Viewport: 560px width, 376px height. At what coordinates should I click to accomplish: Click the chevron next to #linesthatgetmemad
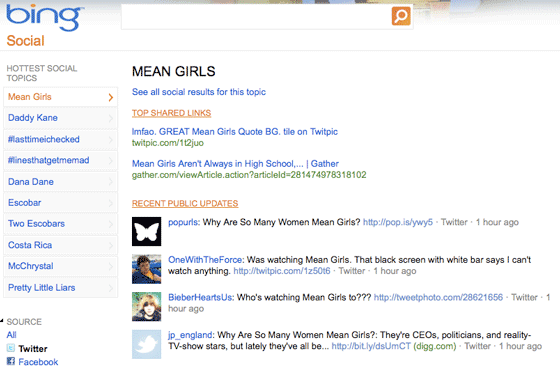click(x=111, y=161)
